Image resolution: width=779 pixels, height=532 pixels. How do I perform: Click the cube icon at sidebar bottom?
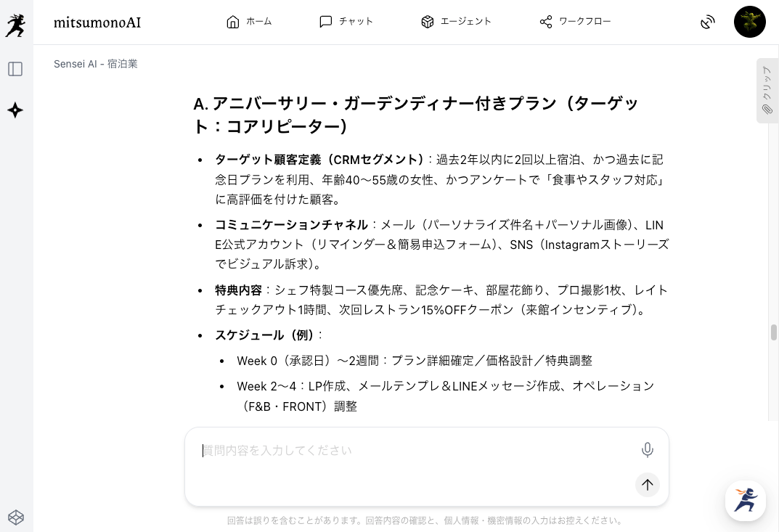tap(15, 517)
